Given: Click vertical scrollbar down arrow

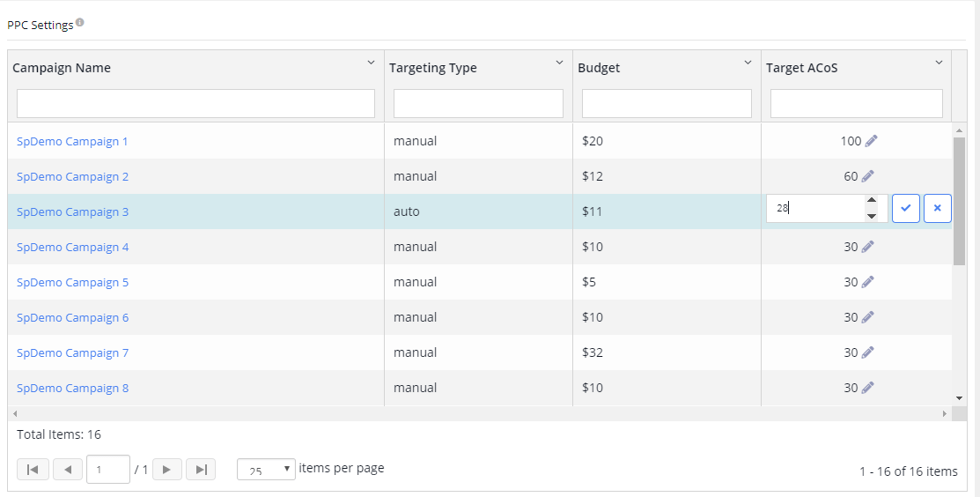Looking at the screenshot, I should coord(960,397).
